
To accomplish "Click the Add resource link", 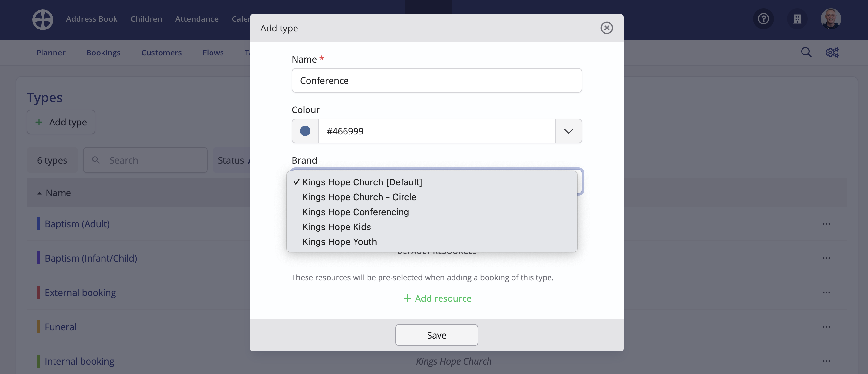I will pos(437,298).
